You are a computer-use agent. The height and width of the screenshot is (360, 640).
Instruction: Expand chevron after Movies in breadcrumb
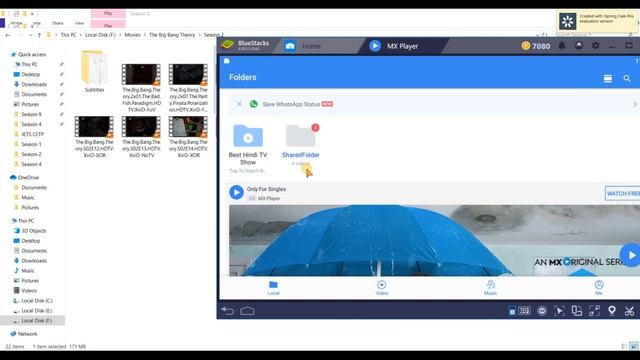[145, 35]
